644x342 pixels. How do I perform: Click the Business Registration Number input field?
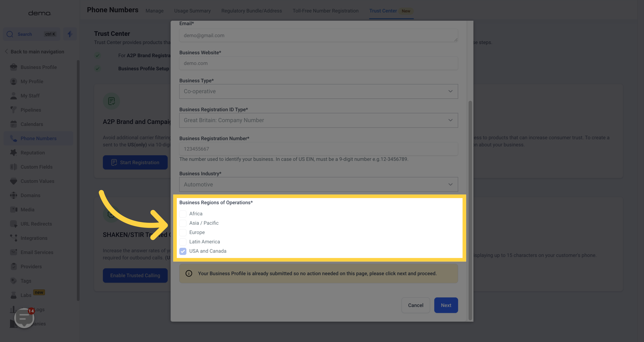click(318, 149)
